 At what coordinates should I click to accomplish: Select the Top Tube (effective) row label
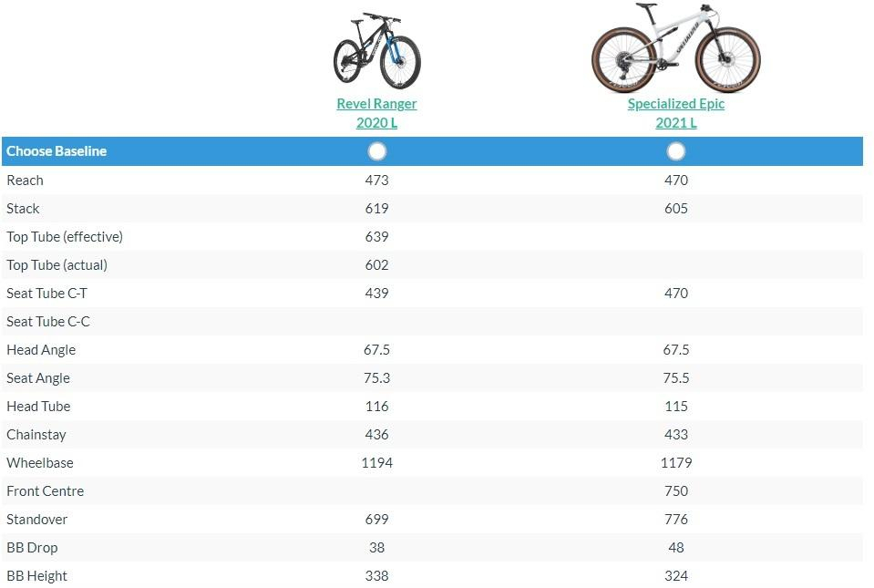click(x=64, y=237)
